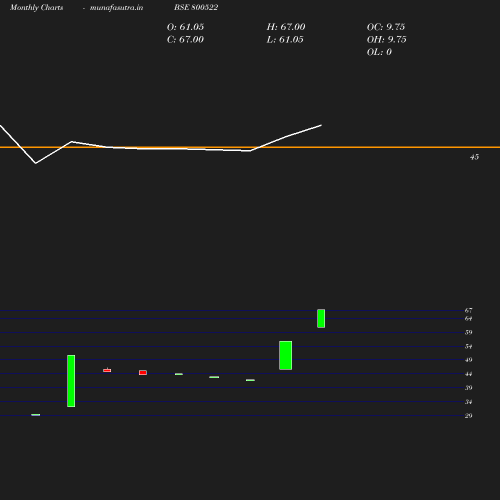Select the latest green candle near 67
500x500 pixels.
click(x=321, y=318)
